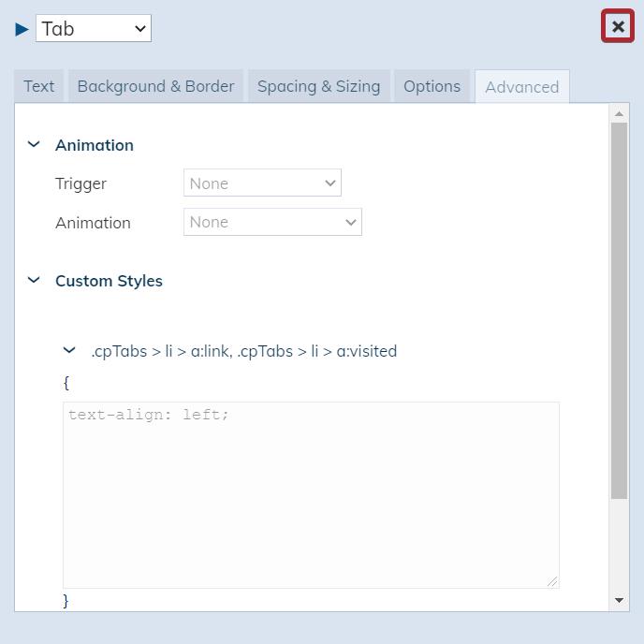Image resolution: width=644 pixels, height=644 pixels.
Task: Click into the custom CSS text area
Action: click(311, 495)
